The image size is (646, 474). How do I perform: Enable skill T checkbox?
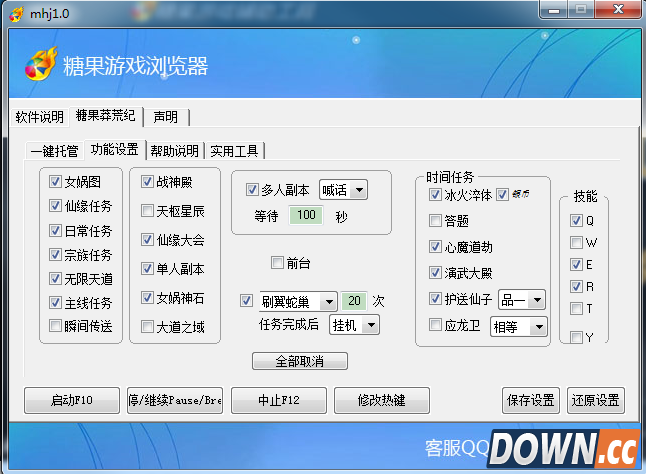pyautogui.click(x=576, y=308)
